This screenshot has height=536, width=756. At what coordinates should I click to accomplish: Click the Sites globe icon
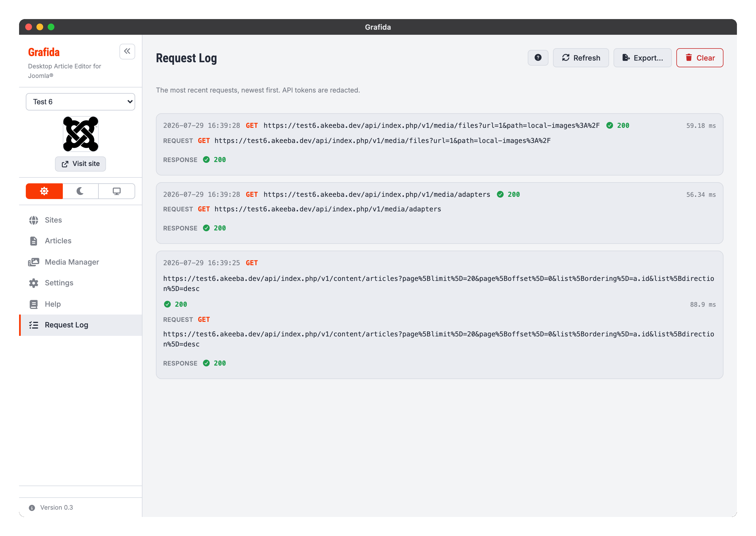point(34,220)
